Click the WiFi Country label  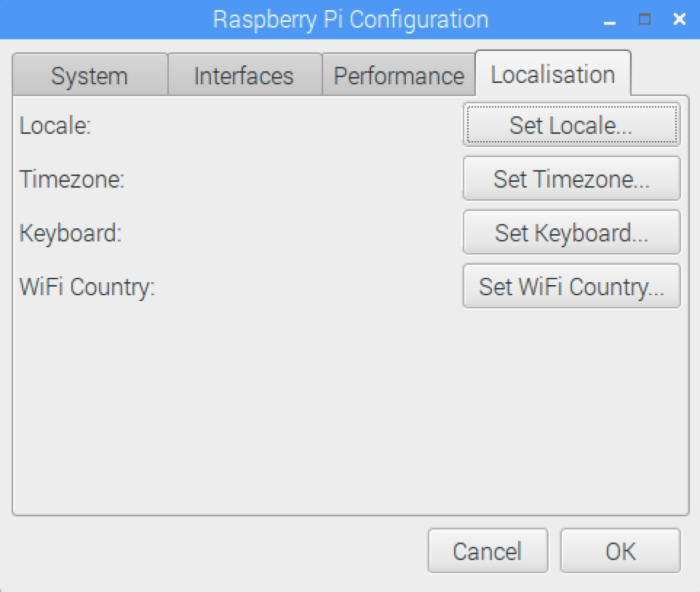pos(87,287)
